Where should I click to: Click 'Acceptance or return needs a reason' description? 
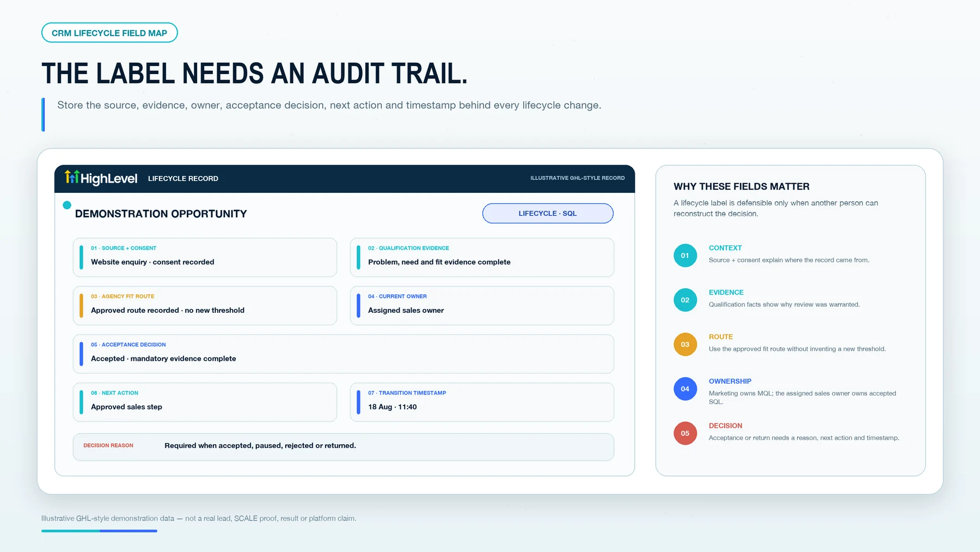click(x=804, y=438)
